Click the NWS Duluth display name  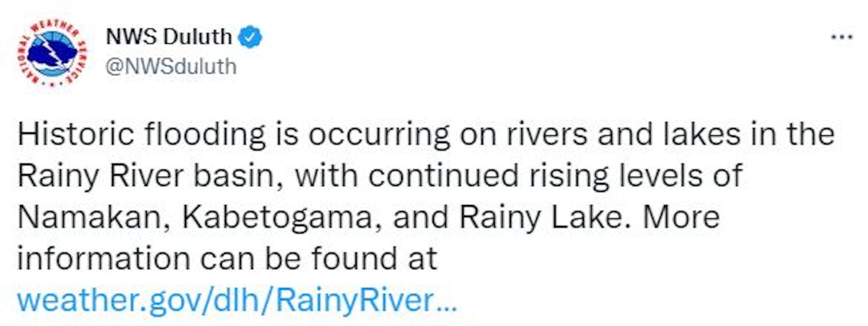(169, 37)
